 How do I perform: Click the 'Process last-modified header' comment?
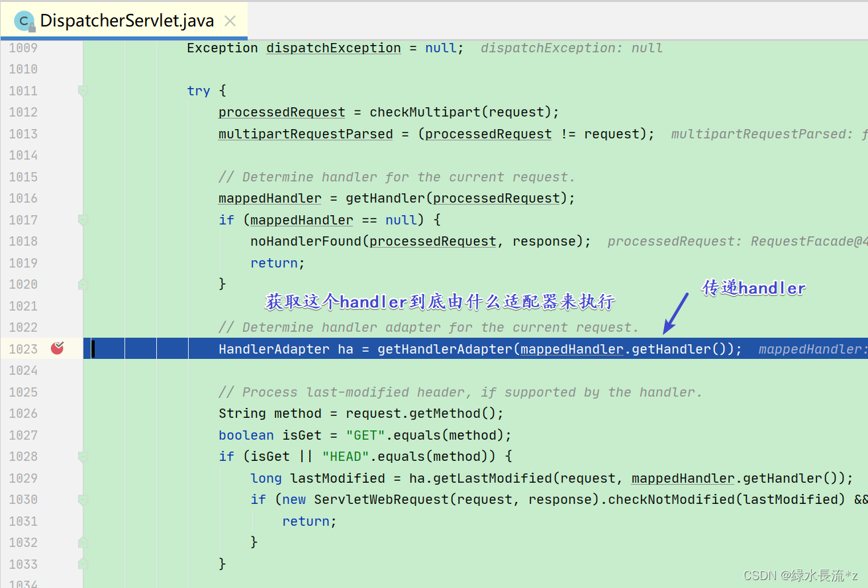coord(460,392)
